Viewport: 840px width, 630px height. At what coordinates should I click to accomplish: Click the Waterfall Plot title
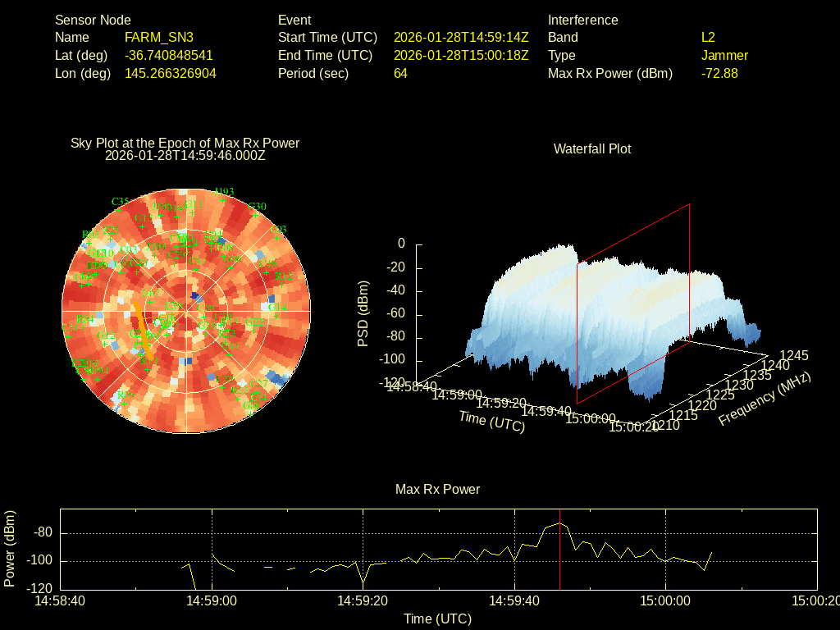tap(592, 148)
